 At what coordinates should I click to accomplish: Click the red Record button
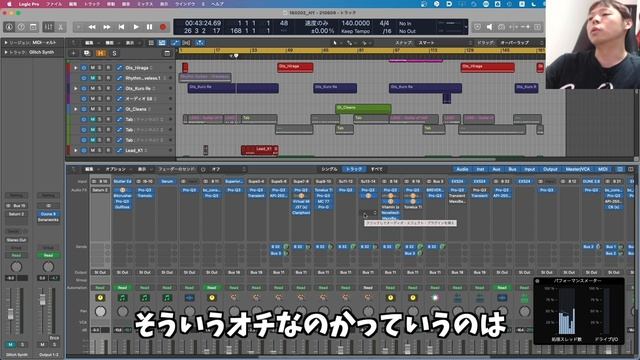[x=163, y=27]
